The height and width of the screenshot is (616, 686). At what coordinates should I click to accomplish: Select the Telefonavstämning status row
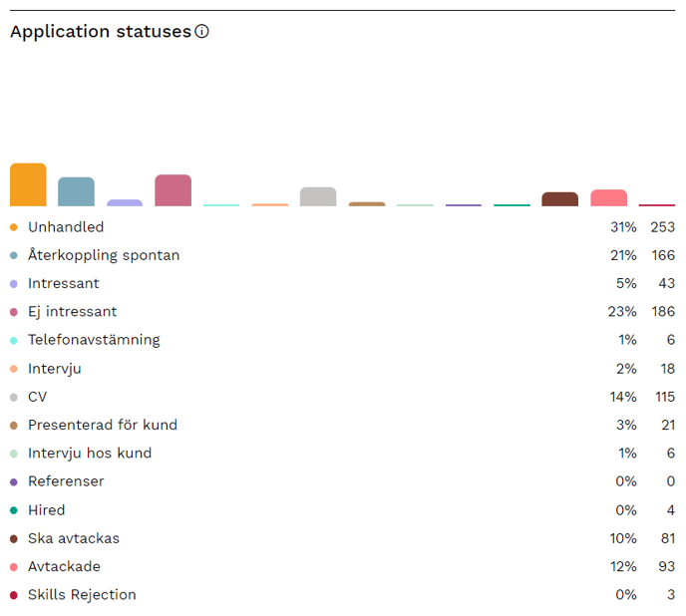tap(94, 340)
